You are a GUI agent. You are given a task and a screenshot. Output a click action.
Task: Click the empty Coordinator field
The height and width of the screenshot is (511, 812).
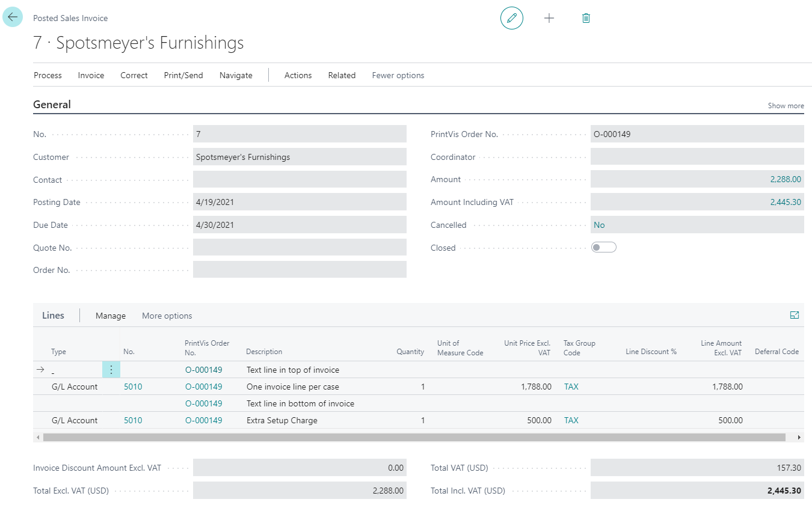coord(697,157)
